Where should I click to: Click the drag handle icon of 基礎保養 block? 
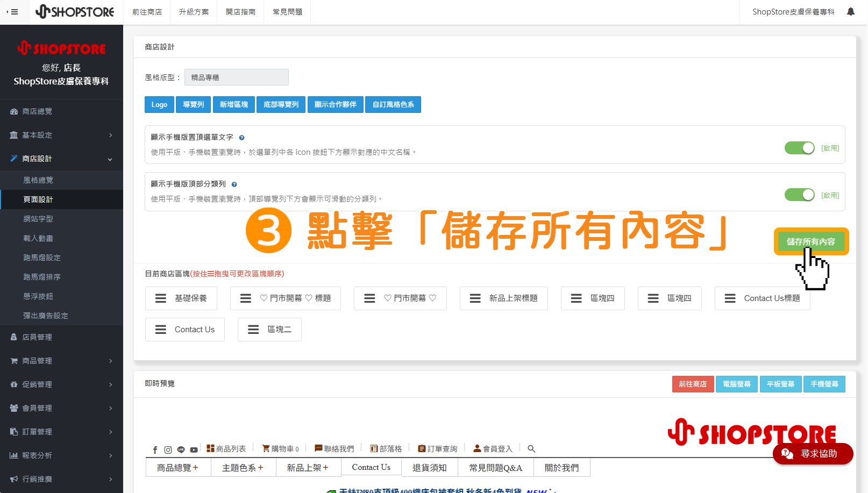161,298
